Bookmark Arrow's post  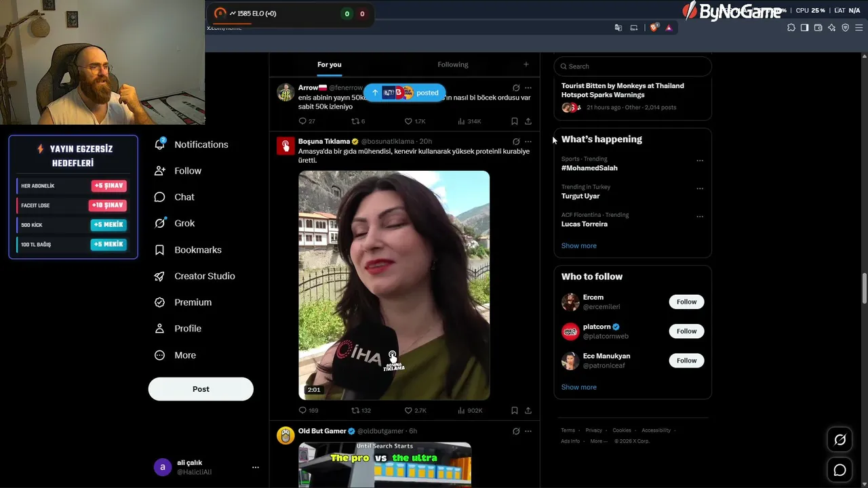tap(515, 121)
